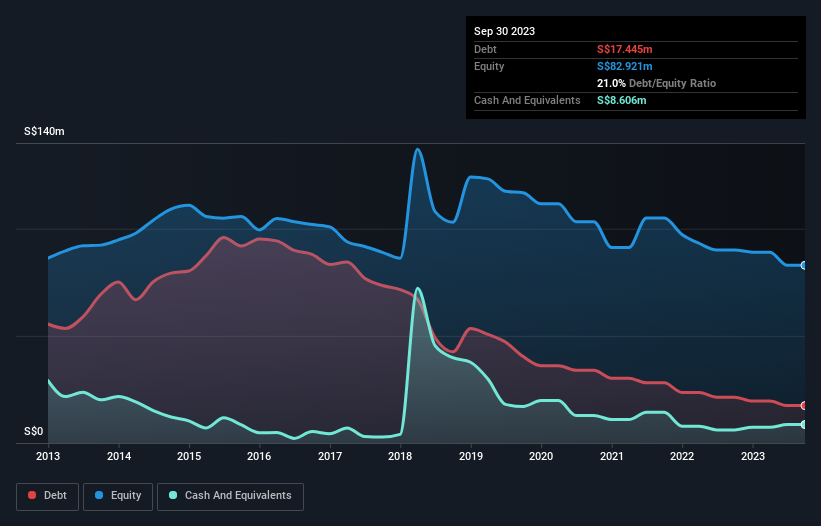Select the 2020 x-axis label
The image size is (821, 526).
[x=541, y=456]
